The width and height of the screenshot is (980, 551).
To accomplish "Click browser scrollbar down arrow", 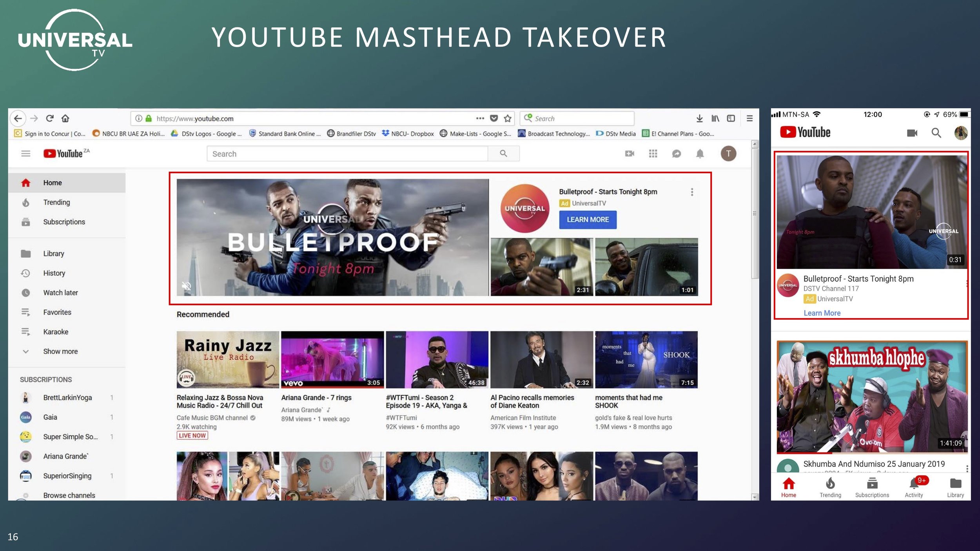I will point(755,497).
